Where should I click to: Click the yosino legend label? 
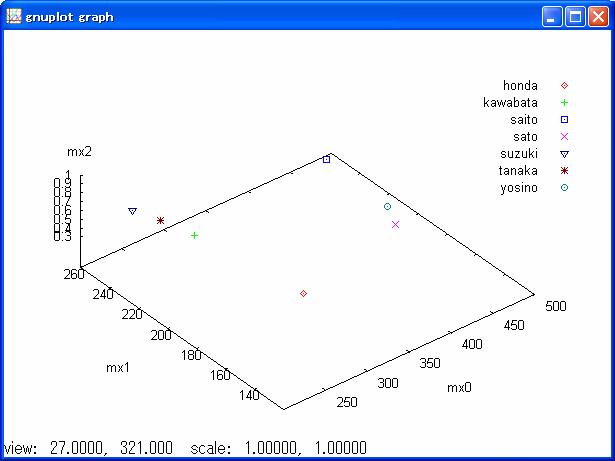coord(519,187)
